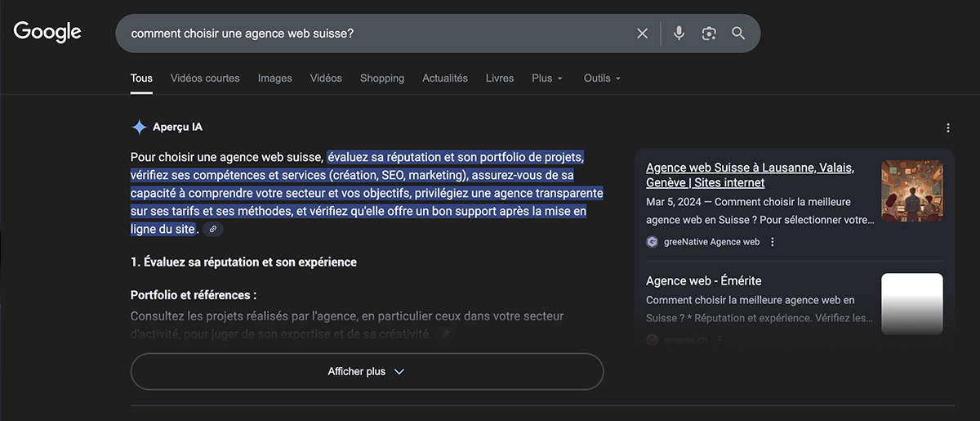Expand the Plus dropdown
Screen dimensions: 980x421
point(547,78)
